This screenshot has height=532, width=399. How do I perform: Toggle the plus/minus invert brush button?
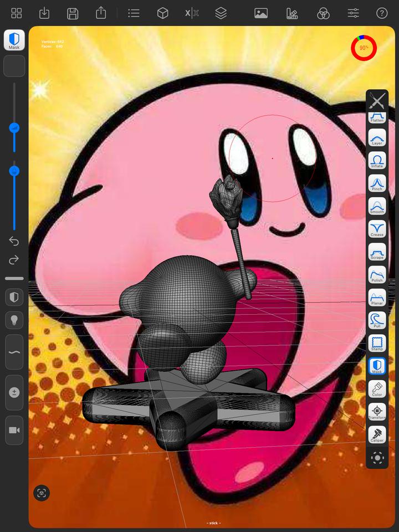[14, 392]
